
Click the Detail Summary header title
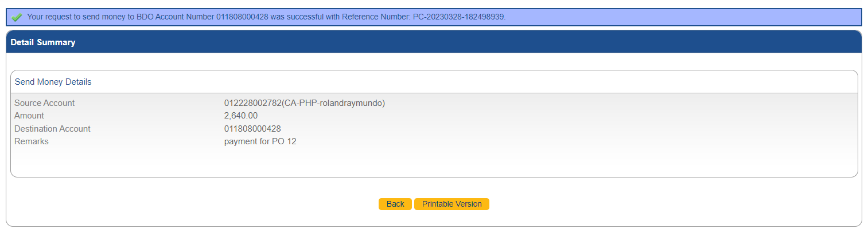pyautogui.click(x=43, y=42)
